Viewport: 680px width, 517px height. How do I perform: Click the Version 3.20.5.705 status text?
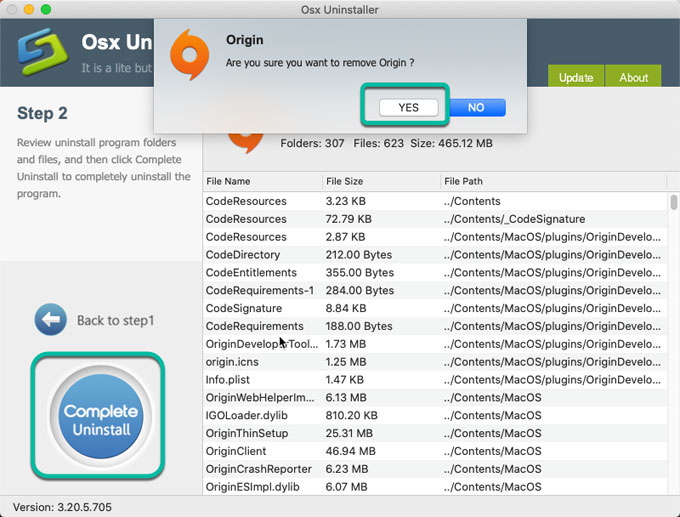pos(62,507)
